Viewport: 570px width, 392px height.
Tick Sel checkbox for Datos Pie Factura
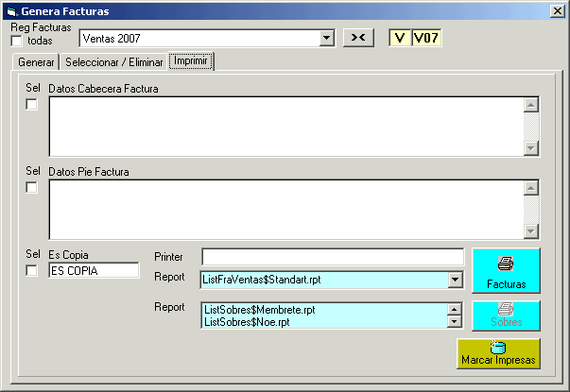pyautogui.click(x=31, y=188)
